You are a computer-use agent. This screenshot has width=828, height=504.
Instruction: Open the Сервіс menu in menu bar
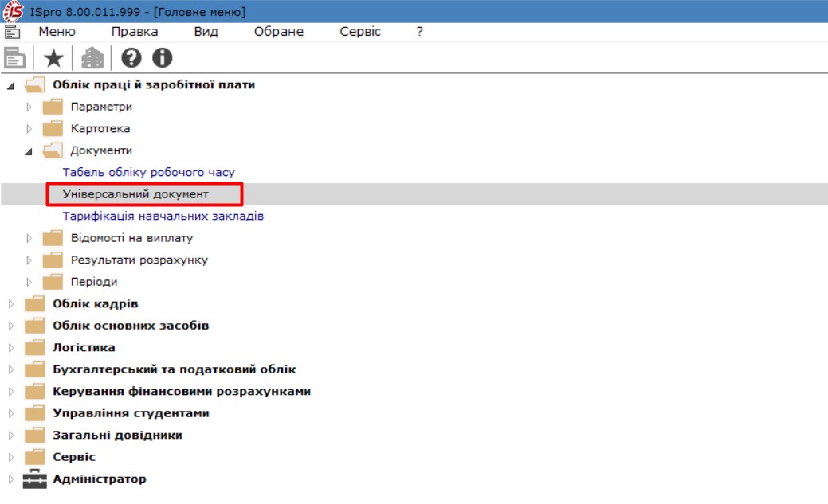tap(359, 32)
